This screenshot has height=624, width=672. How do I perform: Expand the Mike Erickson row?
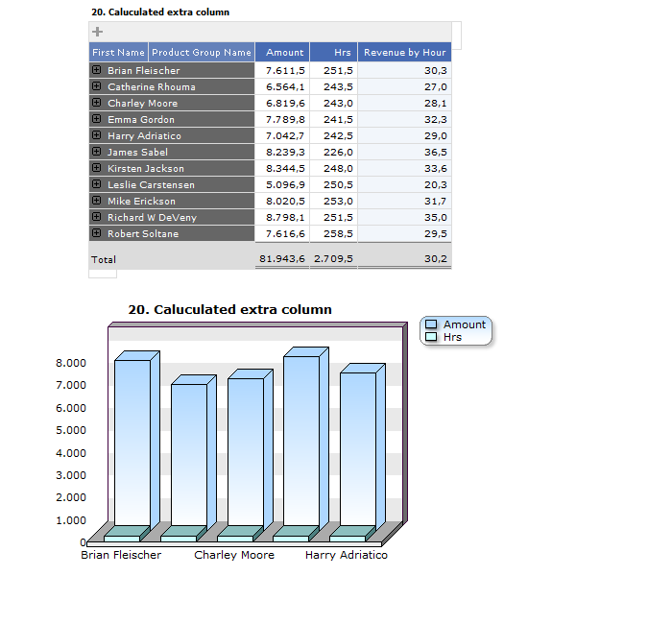96,201
